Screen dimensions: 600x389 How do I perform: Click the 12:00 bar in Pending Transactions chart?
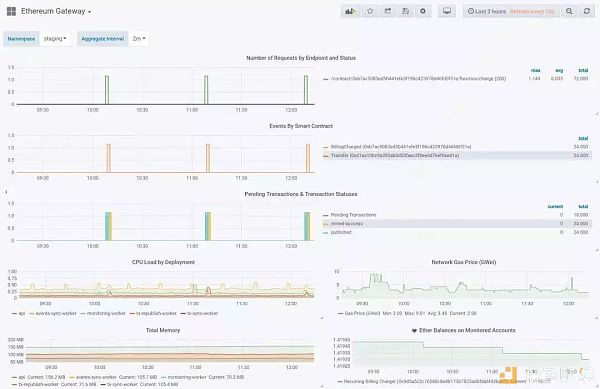click(307, 226)
